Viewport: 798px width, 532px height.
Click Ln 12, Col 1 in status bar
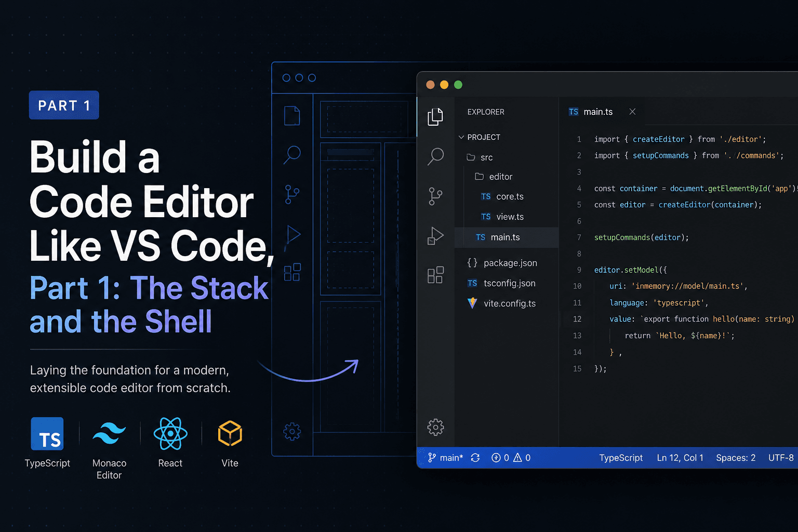680,458
